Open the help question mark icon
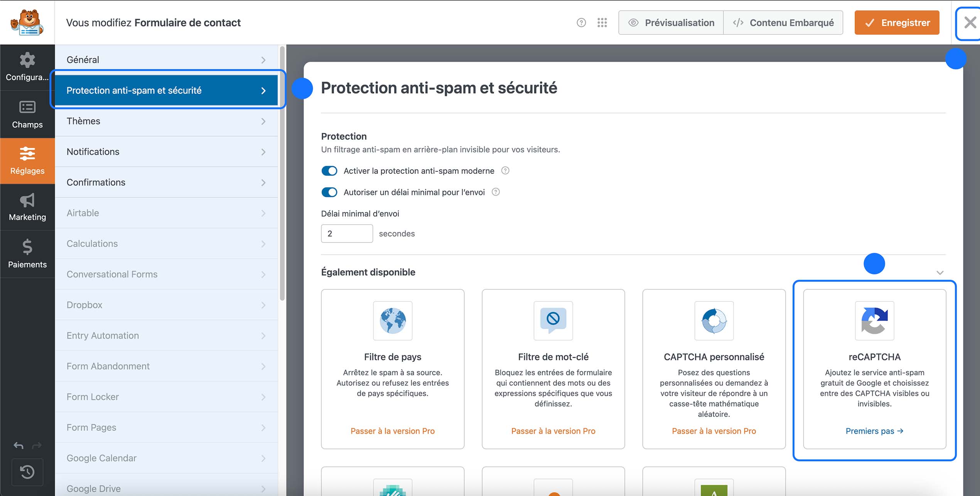The width and height of the screenshot is (980, 496). [x=581, y=22]
